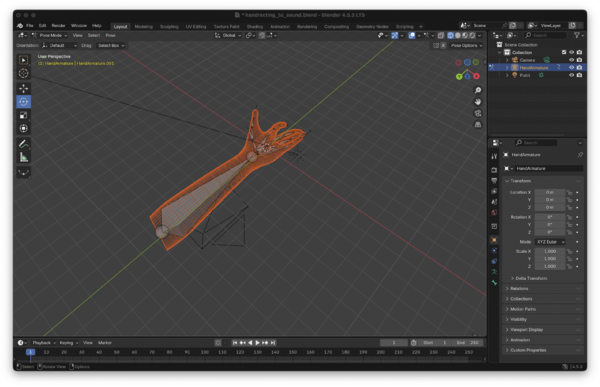600x387 pixels.
Task: Open the XYZ Euler rotation mode dropdown
Action: [x=550, y=242]
